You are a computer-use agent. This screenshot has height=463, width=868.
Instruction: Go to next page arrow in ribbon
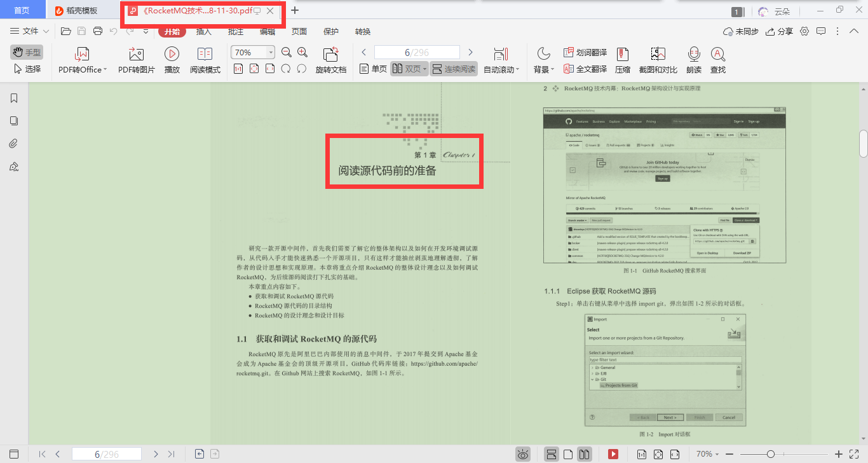[x=470, y=52]
